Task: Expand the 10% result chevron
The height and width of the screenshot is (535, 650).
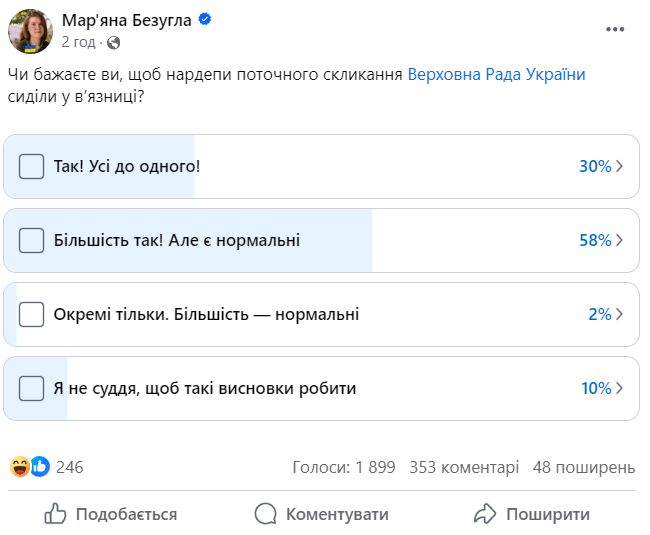Action: point(621,388)
